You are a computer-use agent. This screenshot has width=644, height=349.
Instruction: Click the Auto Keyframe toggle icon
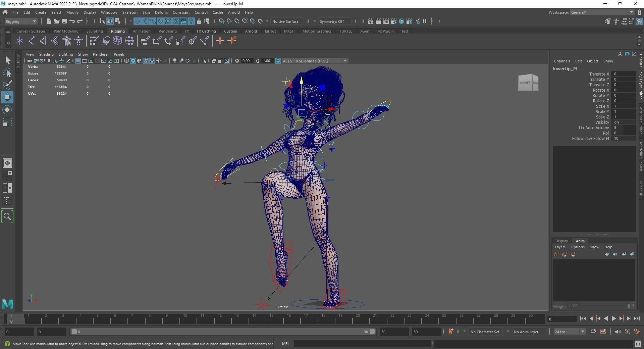(627, 332)
